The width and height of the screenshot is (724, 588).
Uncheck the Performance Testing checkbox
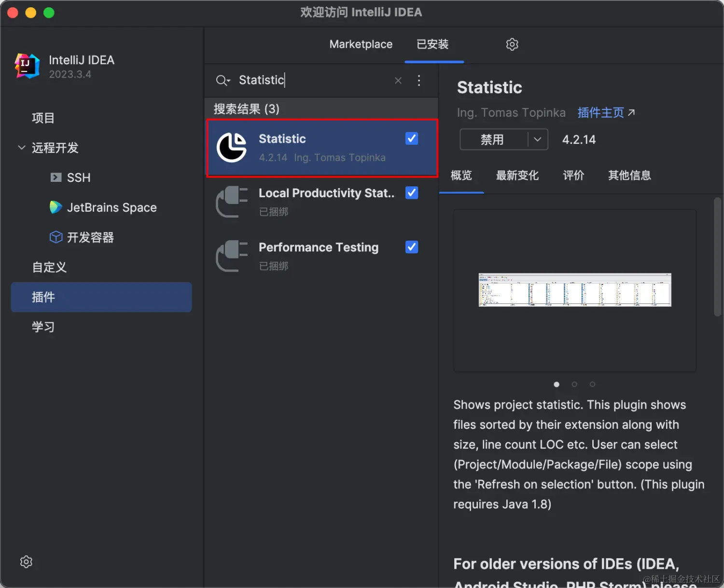pyautogui.click(x=412, y=247)
